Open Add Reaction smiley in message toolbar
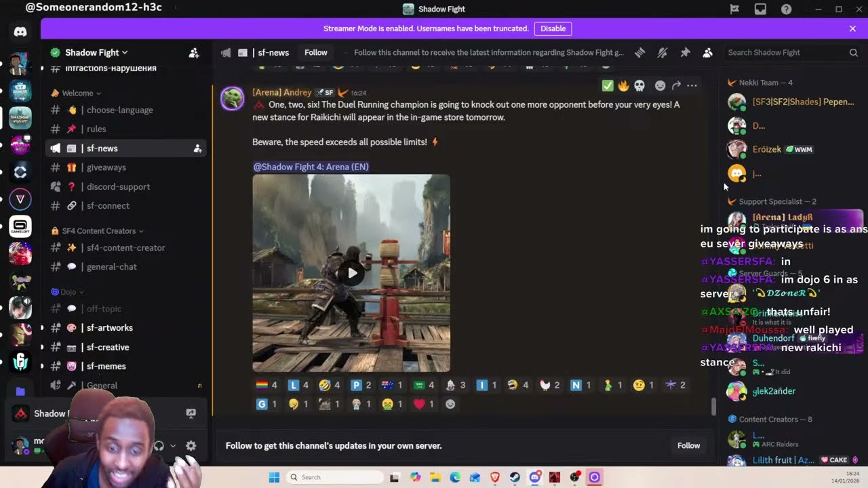 pos(660,85)
